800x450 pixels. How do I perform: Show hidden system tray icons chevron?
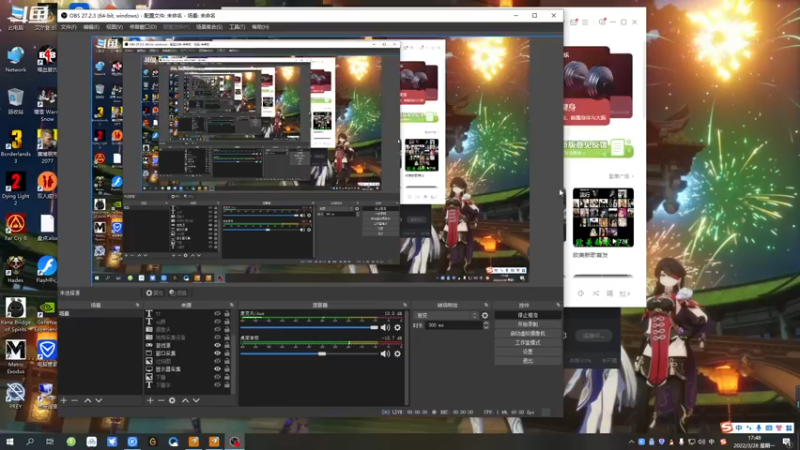click(632, 442)
